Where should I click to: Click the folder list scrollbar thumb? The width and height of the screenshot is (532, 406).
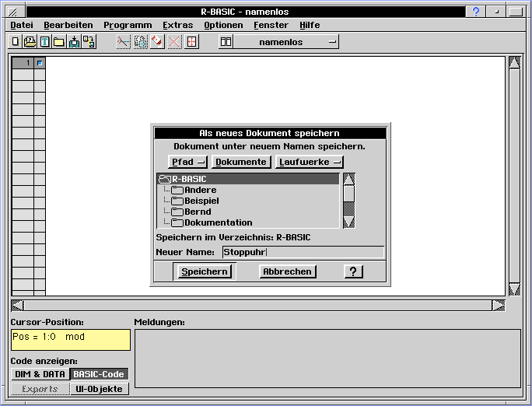click(349, 194)
